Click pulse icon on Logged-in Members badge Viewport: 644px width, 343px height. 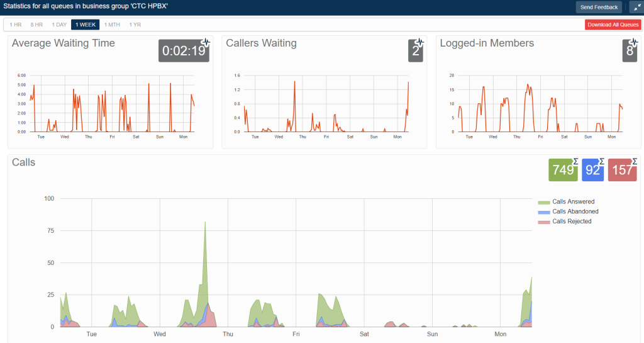[634, 42]
